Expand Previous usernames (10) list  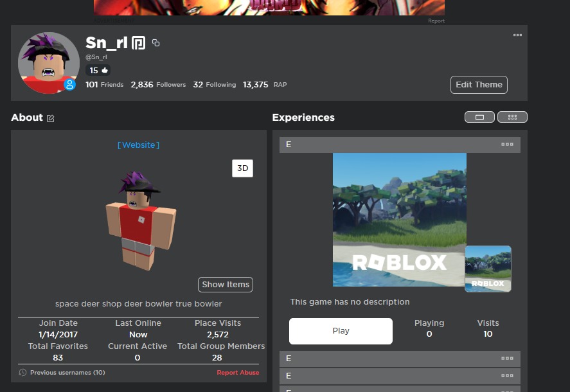click(x=67, y=373)
